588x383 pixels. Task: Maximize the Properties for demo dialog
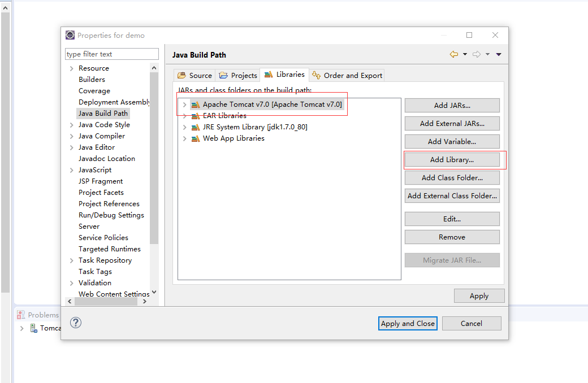(x=469, y=35)
